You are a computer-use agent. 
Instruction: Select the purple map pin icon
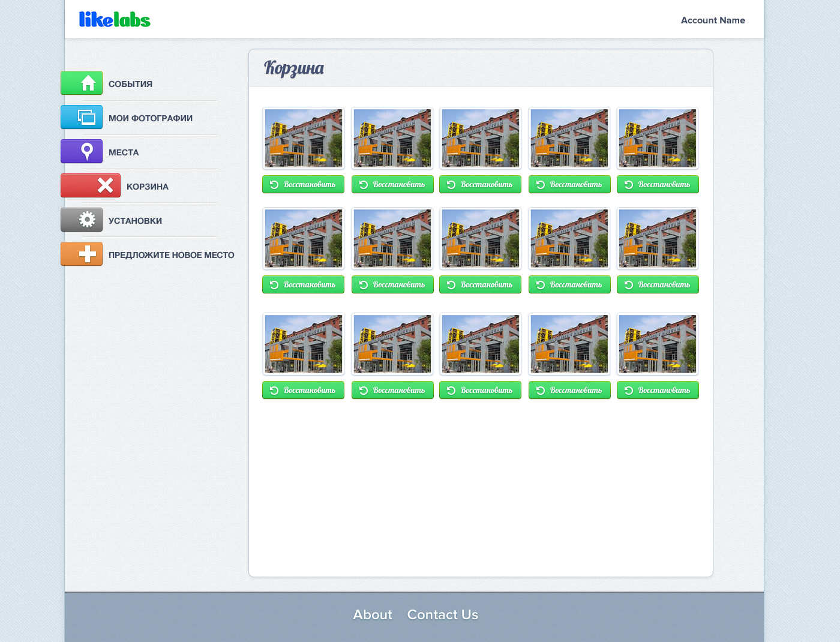(82, 151)
